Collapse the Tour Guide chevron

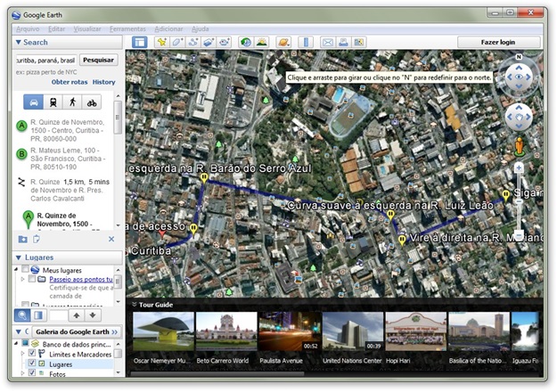(135, 305)
